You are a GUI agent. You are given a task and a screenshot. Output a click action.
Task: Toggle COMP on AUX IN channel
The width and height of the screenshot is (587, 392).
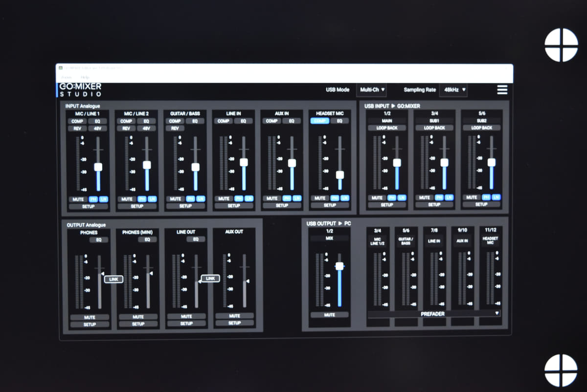[272, 121]
